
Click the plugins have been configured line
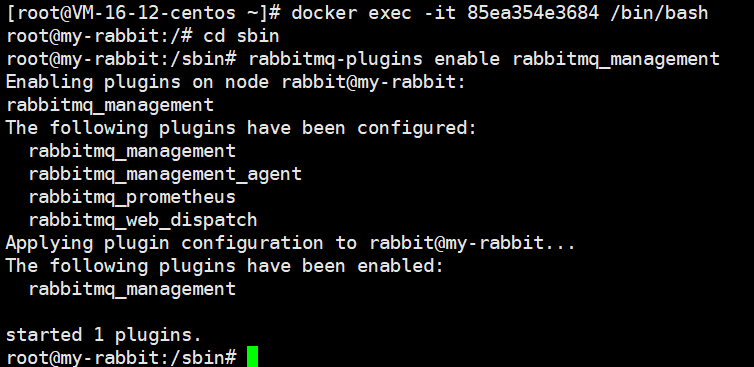click(241, 128)
